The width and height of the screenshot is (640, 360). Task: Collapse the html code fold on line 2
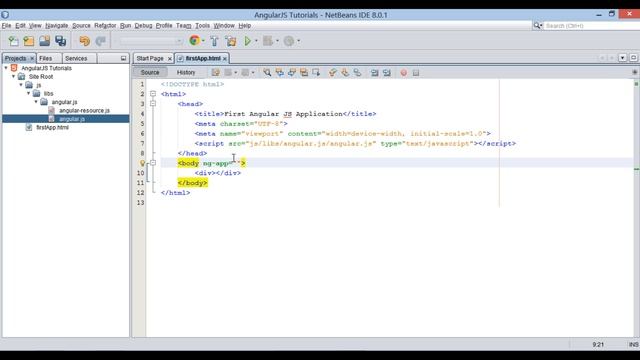click(x=153, y=94)
